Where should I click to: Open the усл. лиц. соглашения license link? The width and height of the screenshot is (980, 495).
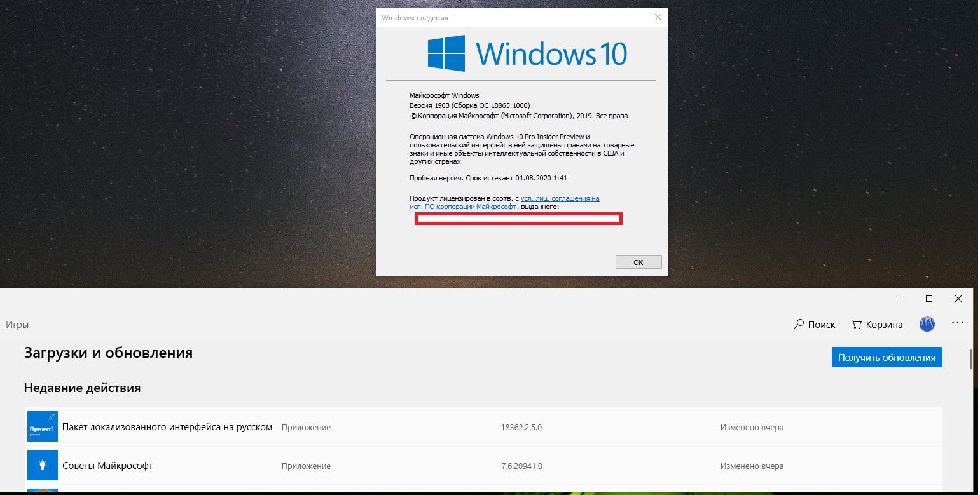(x=560, y=198)
